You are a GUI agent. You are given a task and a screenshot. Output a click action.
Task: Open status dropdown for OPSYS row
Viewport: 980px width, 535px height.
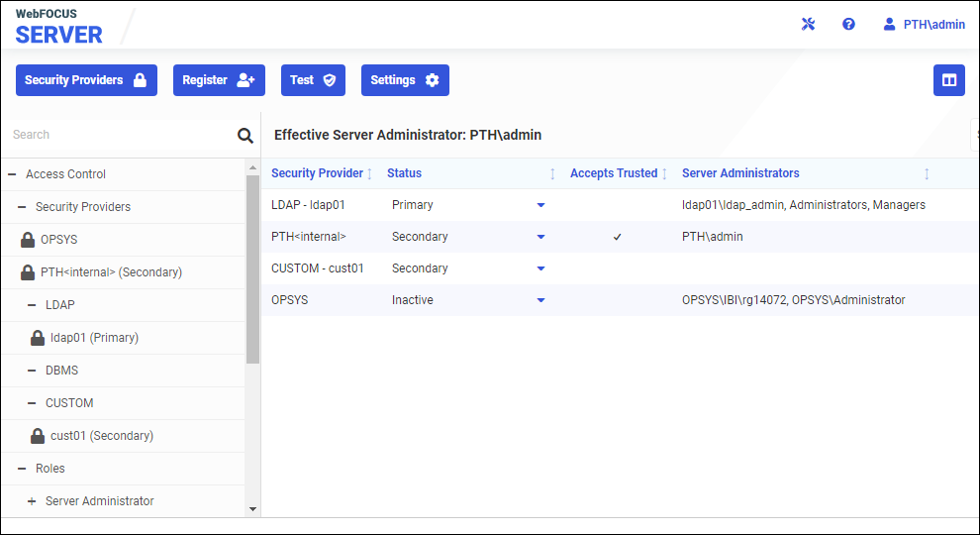(541, 300)
